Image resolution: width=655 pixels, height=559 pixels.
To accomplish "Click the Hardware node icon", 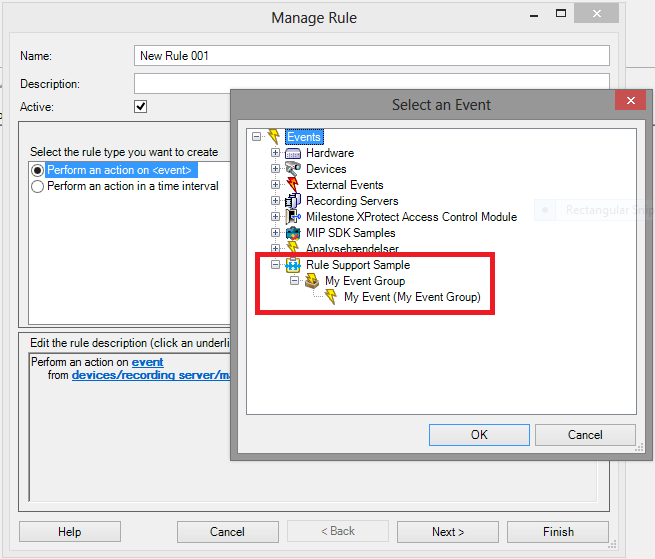I will point(293,153).
